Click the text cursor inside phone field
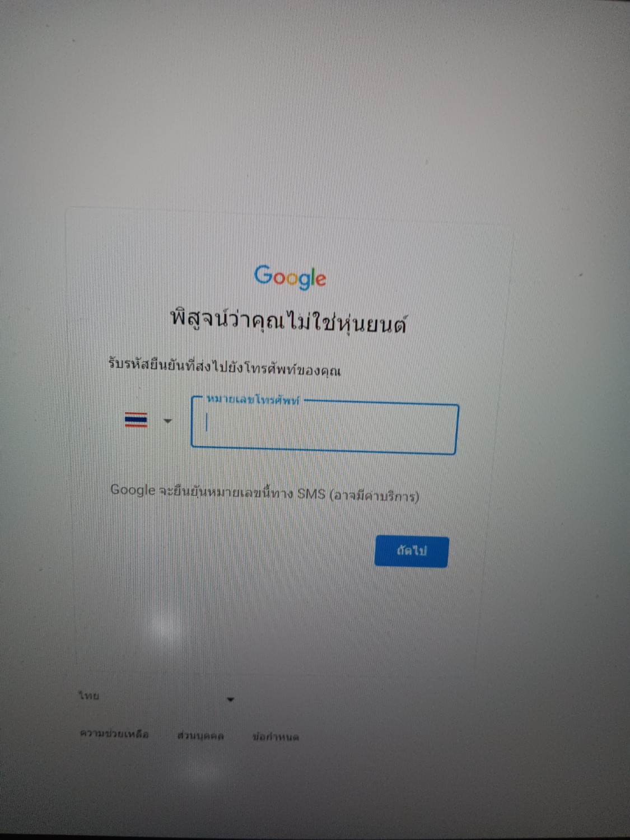This screenshot has width=630, height=840. click(x=207, y=422)
